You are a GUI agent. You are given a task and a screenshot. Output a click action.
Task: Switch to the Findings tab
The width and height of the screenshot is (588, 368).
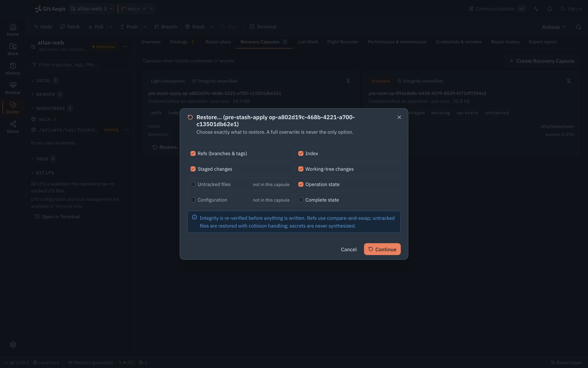pos(182,42)
